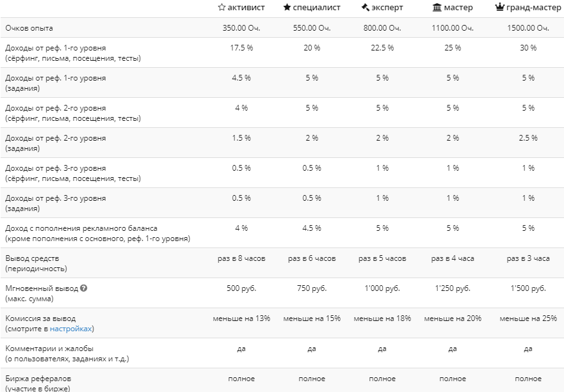Image resolution: width=564 pixels, height=392 pixels.
Task: Select the гранд-мастер column header
Action: (533, 8)
